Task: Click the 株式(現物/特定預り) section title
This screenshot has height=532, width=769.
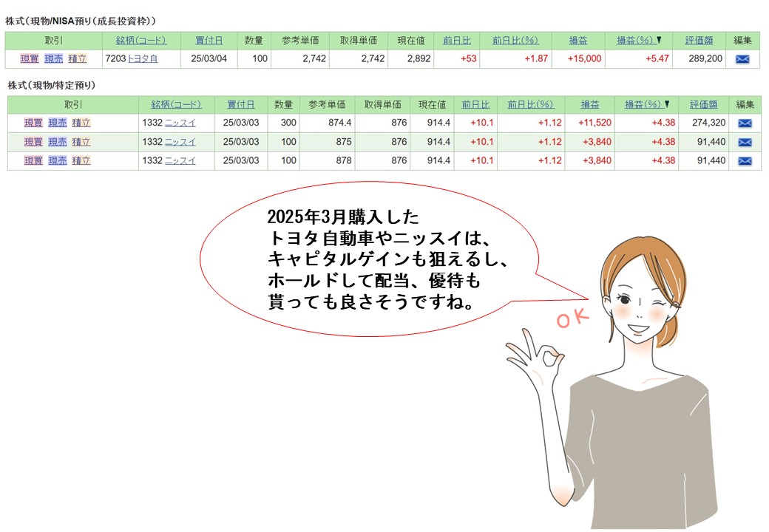Action: 52,85
